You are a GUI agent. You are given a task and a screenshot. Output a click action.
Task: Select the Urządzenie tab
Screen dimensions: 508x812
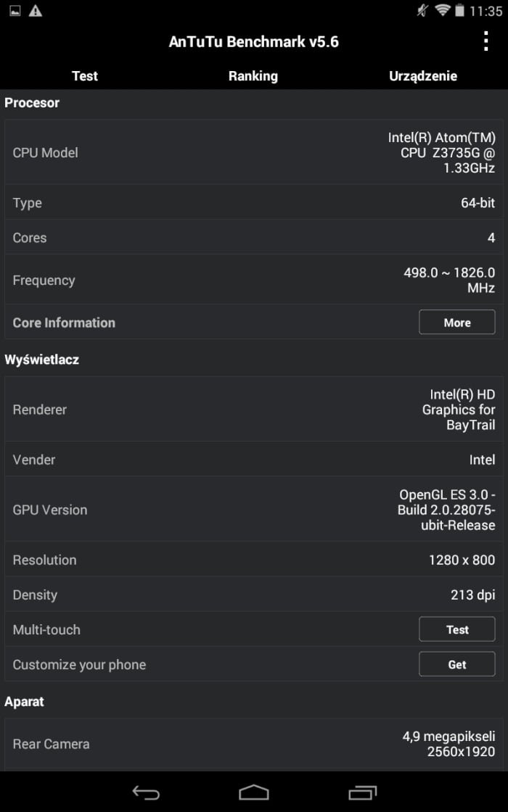(423, 75)
